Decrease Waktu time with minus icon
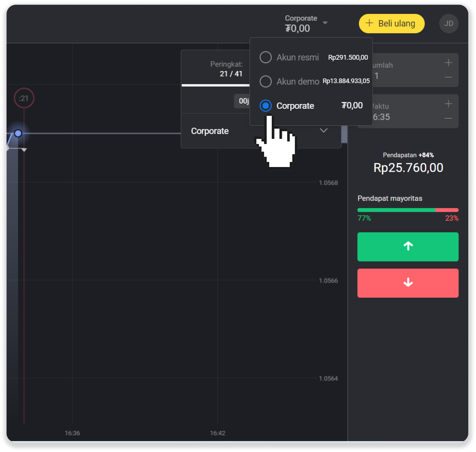476x452 pixels. pyautogui.click(x=448, y=118)
